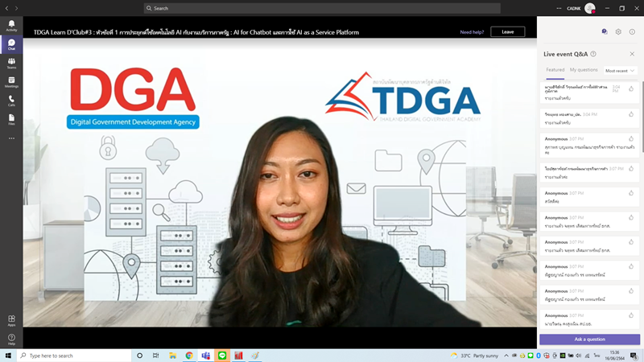Open the volume control in system tray

tap(578, 356)
